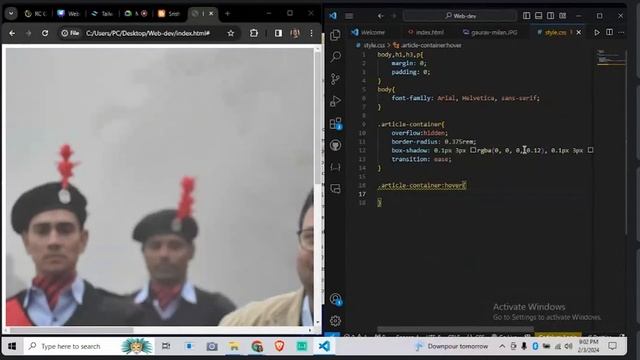This screenshot has width=640, height=360.
Task: Open the Manage gear in VS Code
Action: pyautogui.click(x=336, y=321)
